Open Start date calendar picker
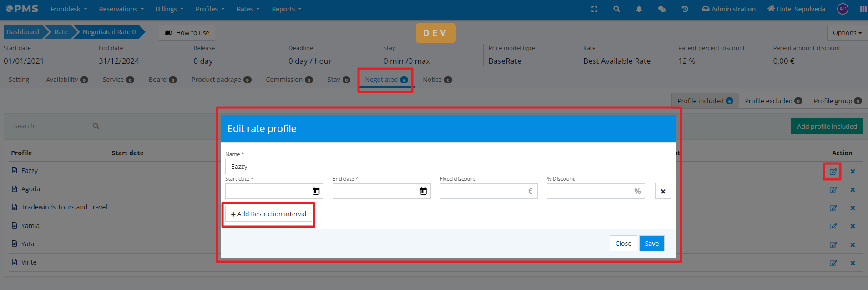 coord(316,191)
